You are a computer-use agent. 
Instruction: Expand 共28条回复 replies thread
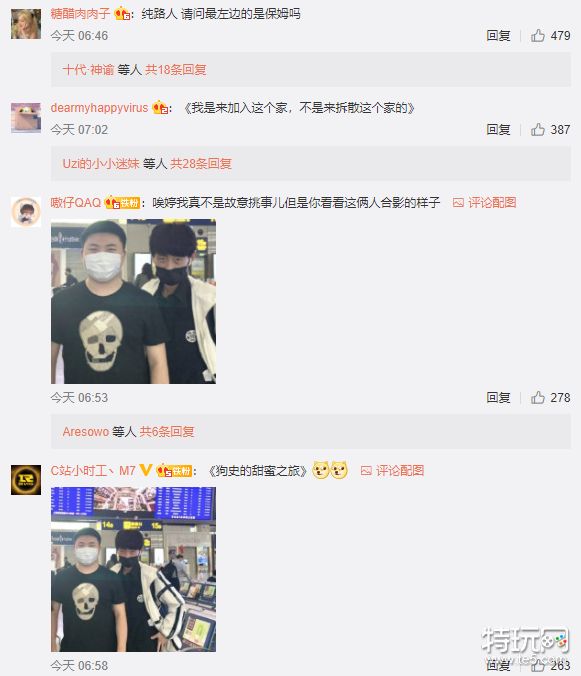201,163
